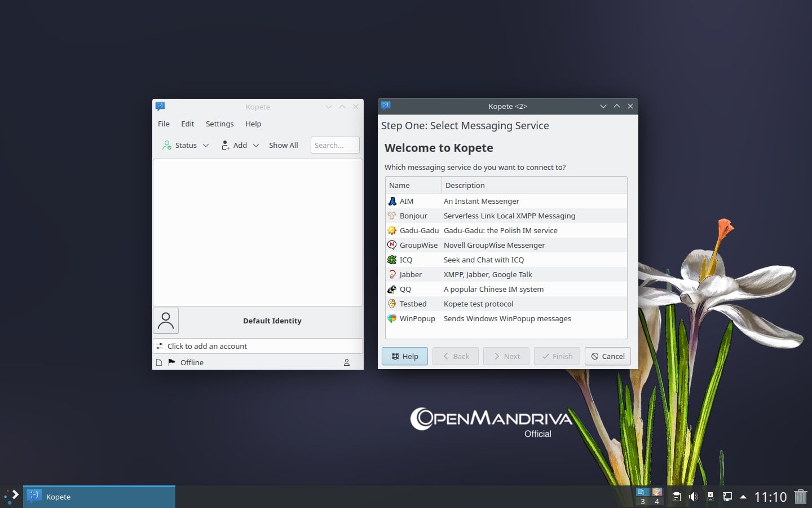812x508 pixels.
Task: Click the Default Identity avatar icon
Action: 166,321
